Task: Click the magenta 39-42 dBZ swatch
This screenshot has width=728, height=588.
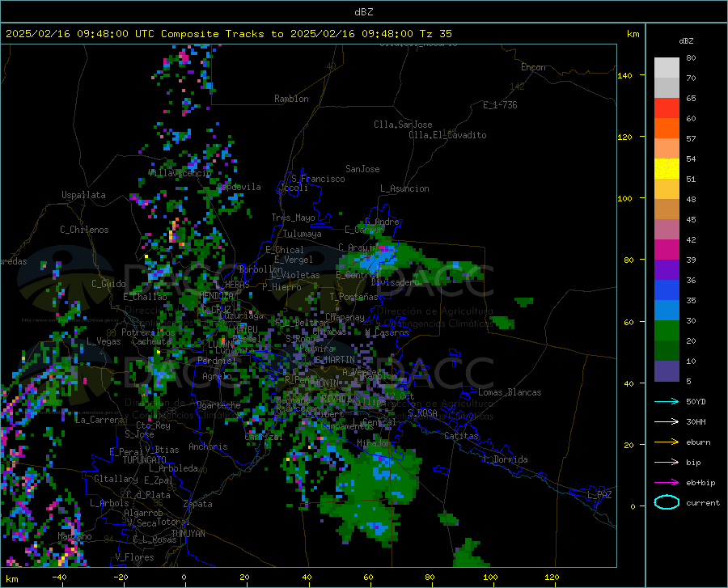Action: pyautogui.click(x=667, y=250)
